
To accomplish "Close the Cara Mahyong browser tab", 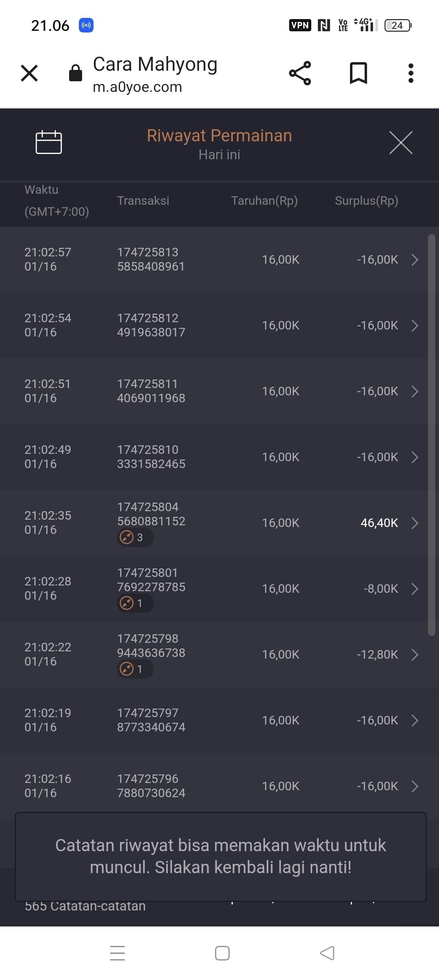I will coord(29,73).
